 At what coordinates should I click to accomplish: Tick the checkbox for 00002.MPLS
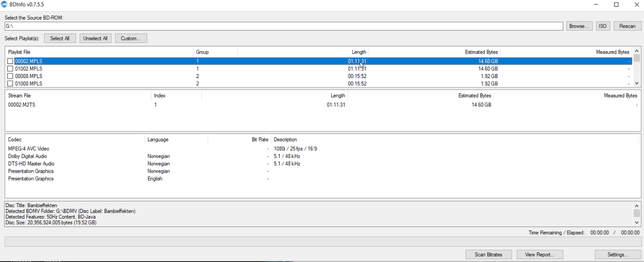[10, 61]
